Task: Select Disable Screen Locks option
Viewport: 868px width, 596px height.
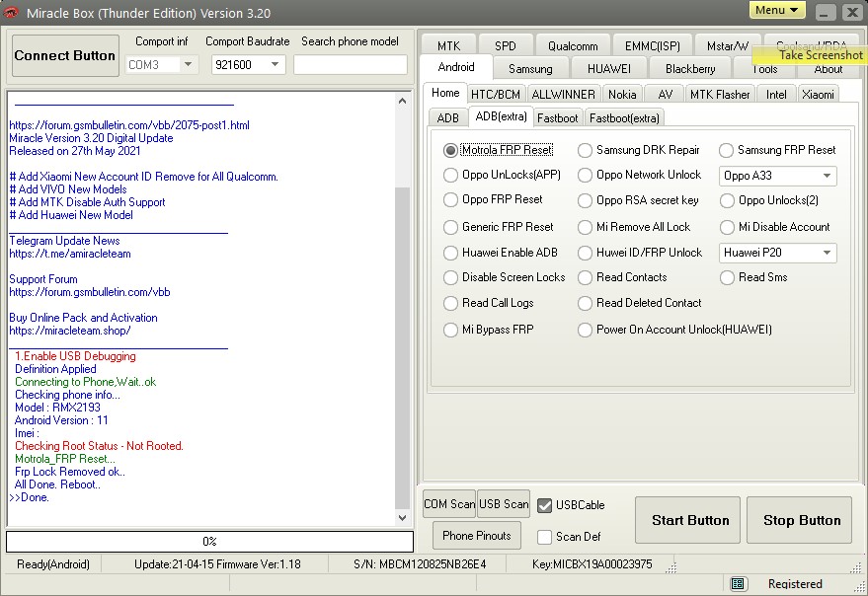Action: click(x=450, y=277)
